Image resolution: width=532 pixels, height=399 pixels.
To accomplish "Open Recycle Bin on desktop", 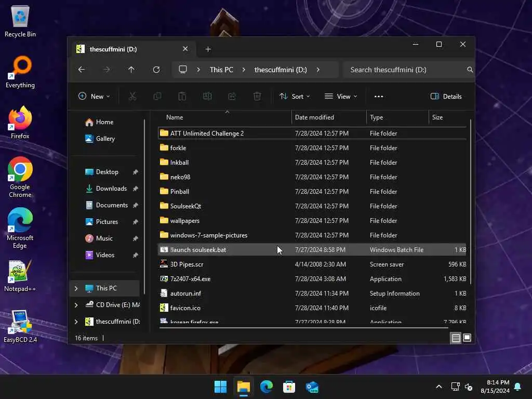I will (20, 22).
